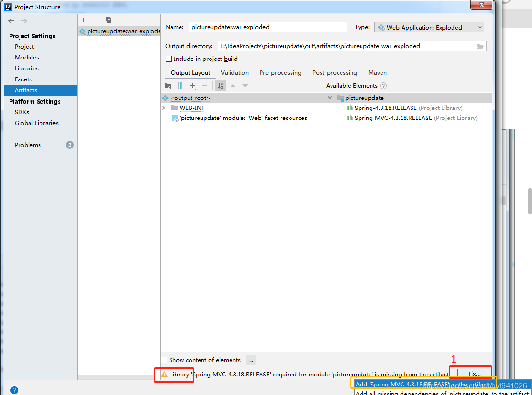
Task: Browse for output directory folder icon
Action: 480,46
